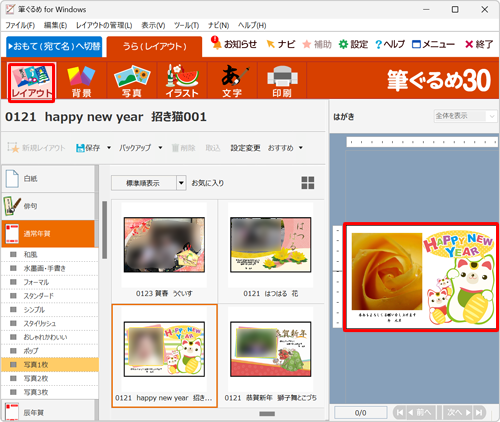Switch to おもて(宛て名)へ切替 tab
The image size is (500, 422).
pos(54,46)
